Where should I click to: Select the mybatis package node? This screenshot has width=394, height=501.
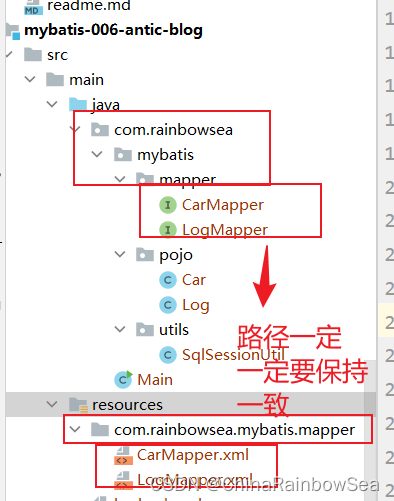pos(165,155)
